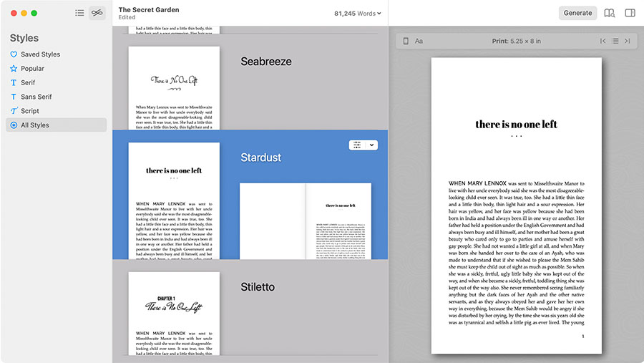The height and width of the screenshot is (363, 644).
Task: Click the Edited status under the title
Action: point(127,18)
